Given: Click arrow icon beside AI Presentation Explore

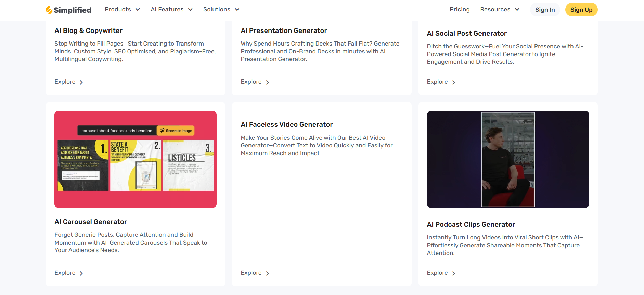Looking at the screenshot, I should tap(267, 82).
